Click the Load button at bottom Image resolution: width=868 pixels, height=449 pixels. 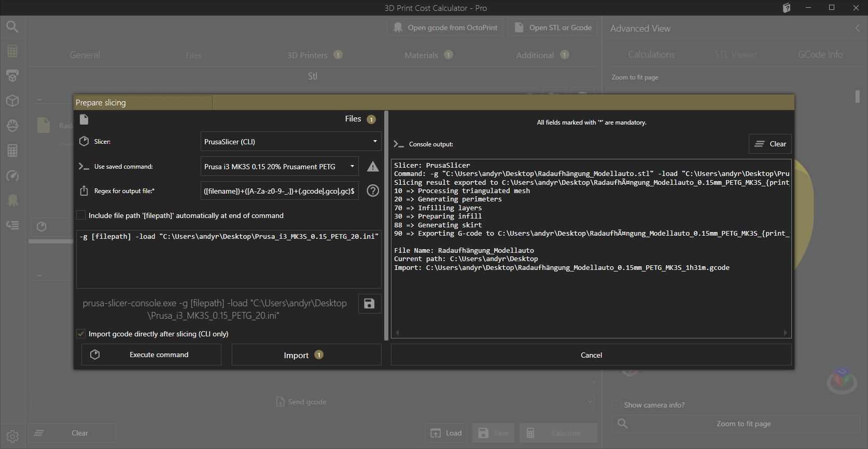[x=446, y=433]
